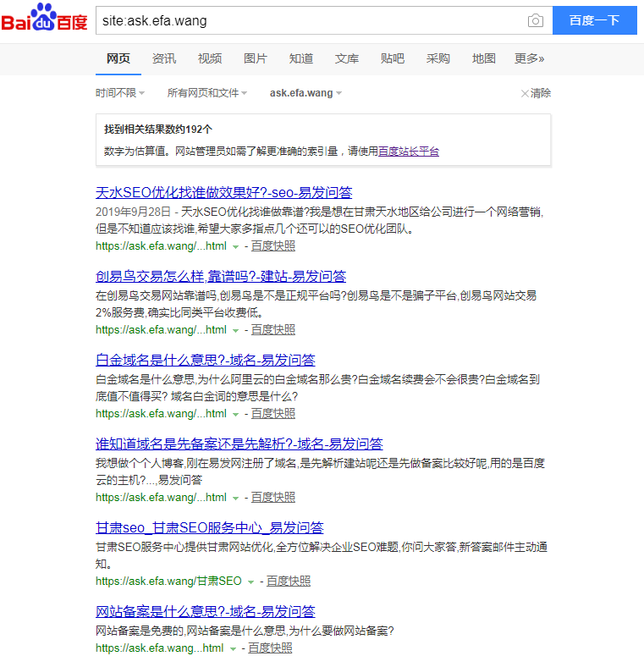Open result 天水SEO优化找谁做效果好
Image resolution: width=644 pixels, height=656 pixels.
223,192
